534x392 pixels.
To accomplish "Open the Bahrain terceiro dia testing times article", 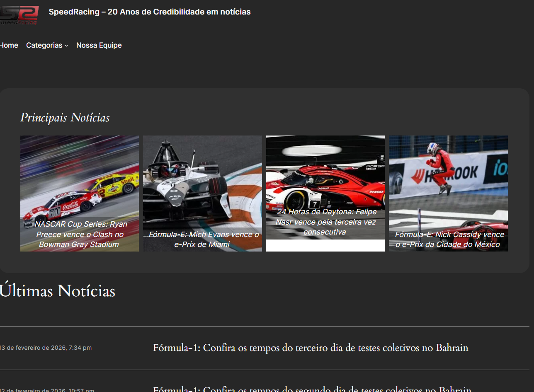I will [x=310, y=348].
